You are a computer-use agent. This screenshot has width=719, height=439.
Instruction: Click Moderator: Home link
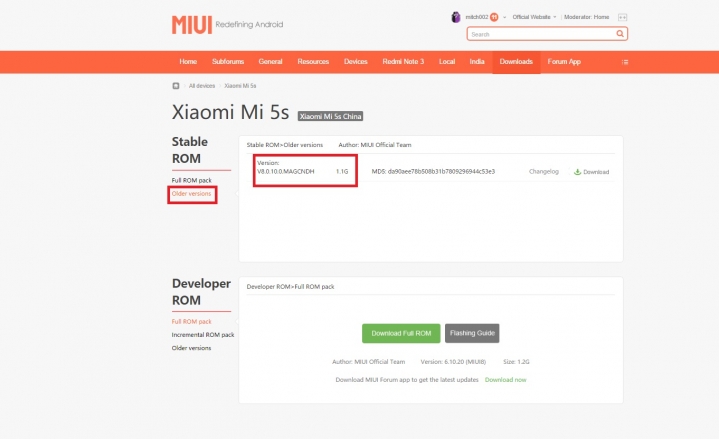point(586,17)
